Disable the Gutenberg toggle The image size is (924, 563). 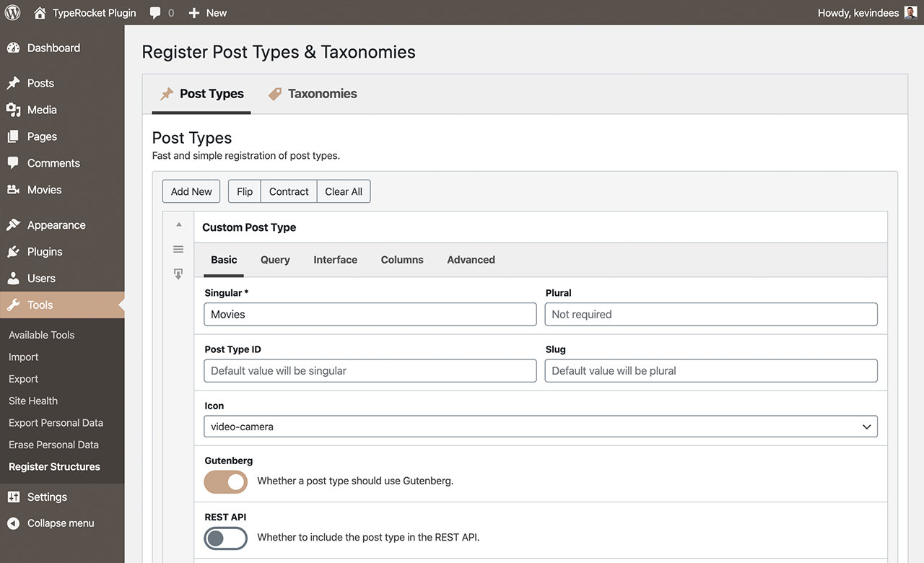225,481
